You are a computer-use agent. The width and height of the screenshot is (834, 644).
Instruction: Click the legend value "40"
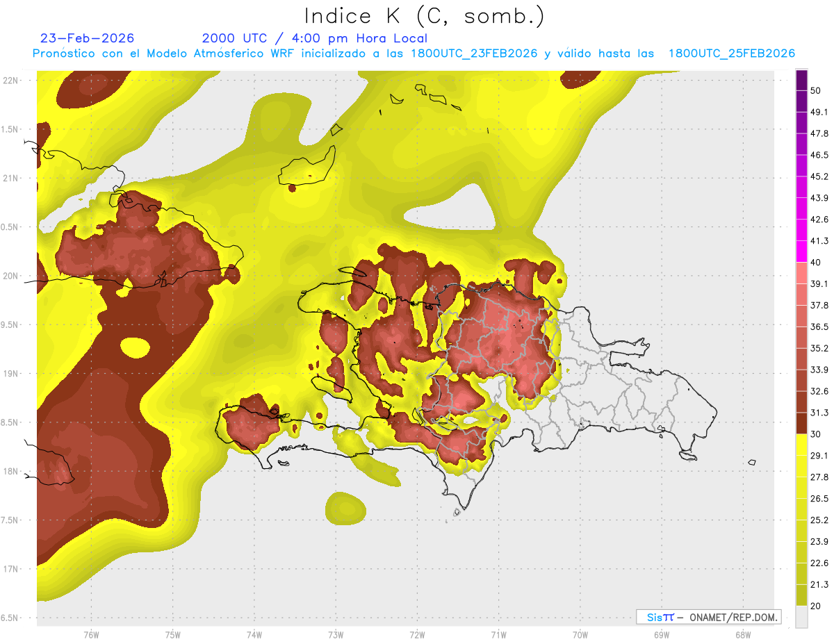point(817,263)
